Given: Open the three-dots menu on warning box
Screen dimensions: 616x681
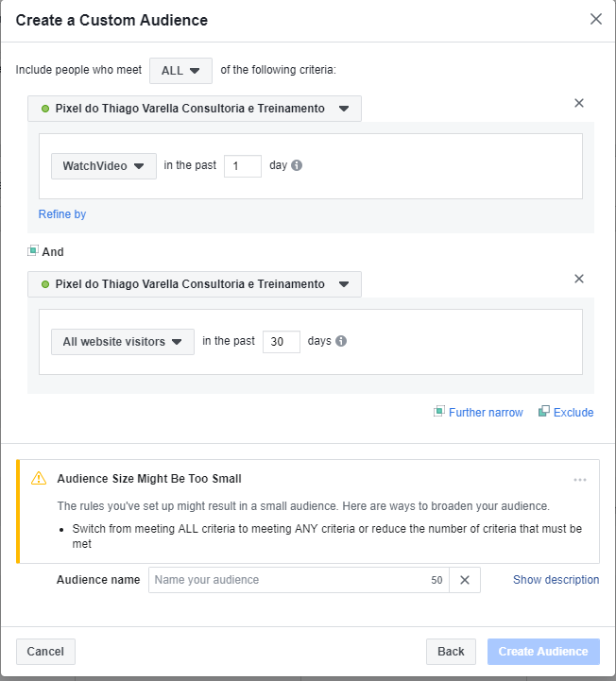Looking at the screenshot, I should [580, 480].
